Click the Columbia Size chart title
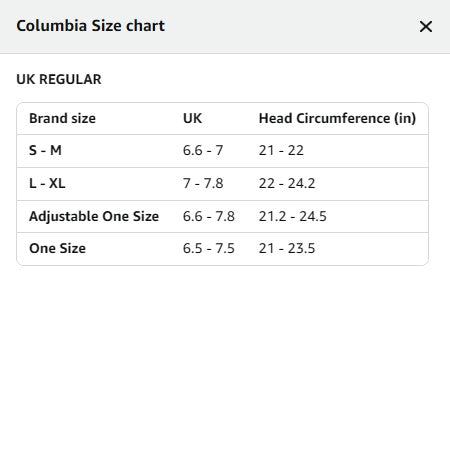The height and width of the screenshot is (467, 450). pos(90,26)
